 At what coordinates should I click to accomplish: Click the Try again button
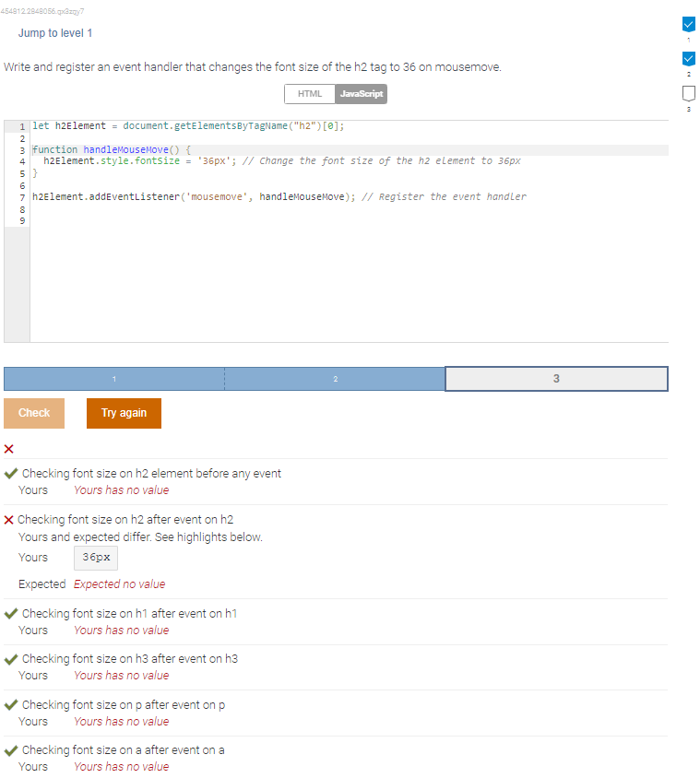pos(125,413)
